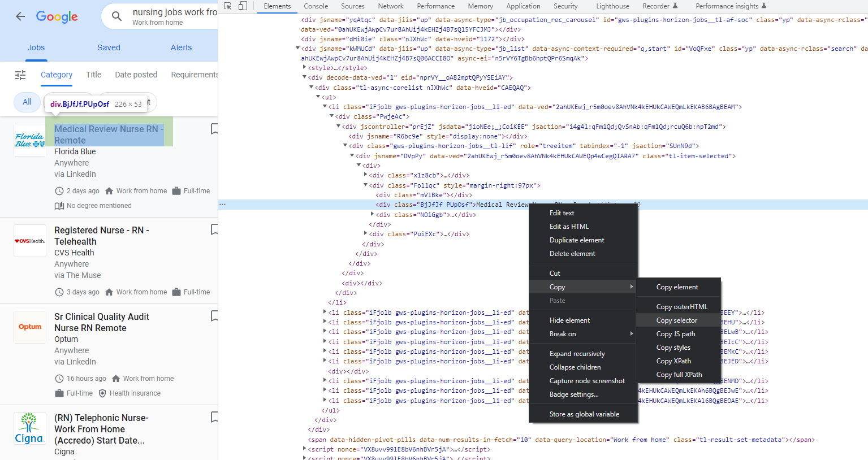Bookmark the Medical Review Nurse RN job

pos(214,129)
